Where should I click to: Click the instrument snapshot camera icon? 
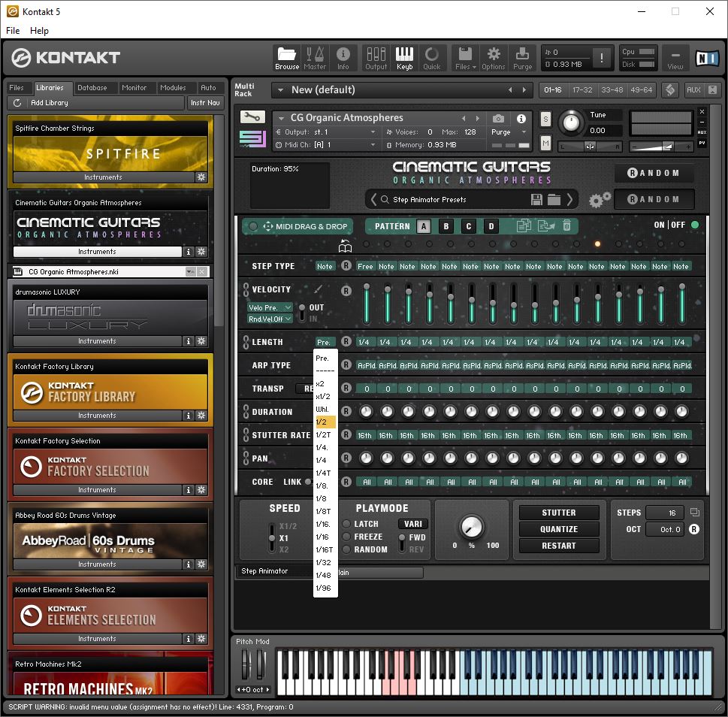point(498,119)
